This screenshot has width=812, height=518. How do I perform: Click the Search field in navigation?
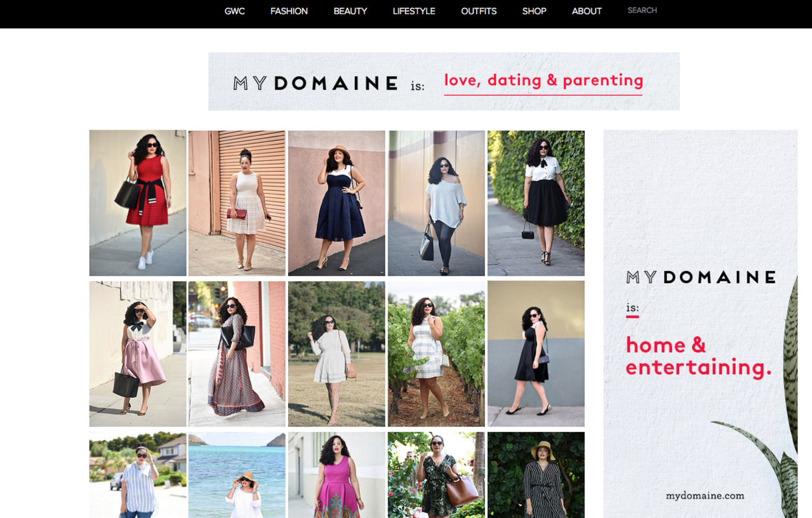(642, 11)
